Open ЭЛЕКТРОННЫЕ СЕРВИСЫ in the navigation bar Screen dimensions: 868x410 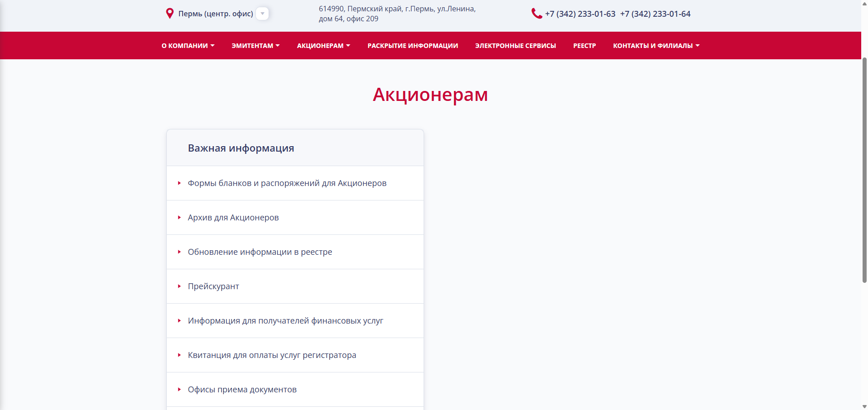click(x=515, y=46)
